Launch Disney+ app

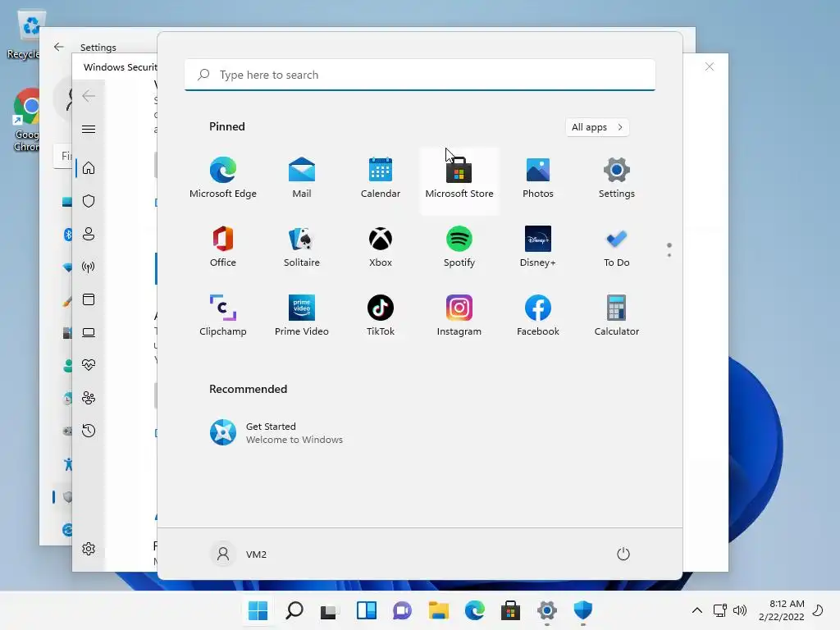[x=538, y=247]
